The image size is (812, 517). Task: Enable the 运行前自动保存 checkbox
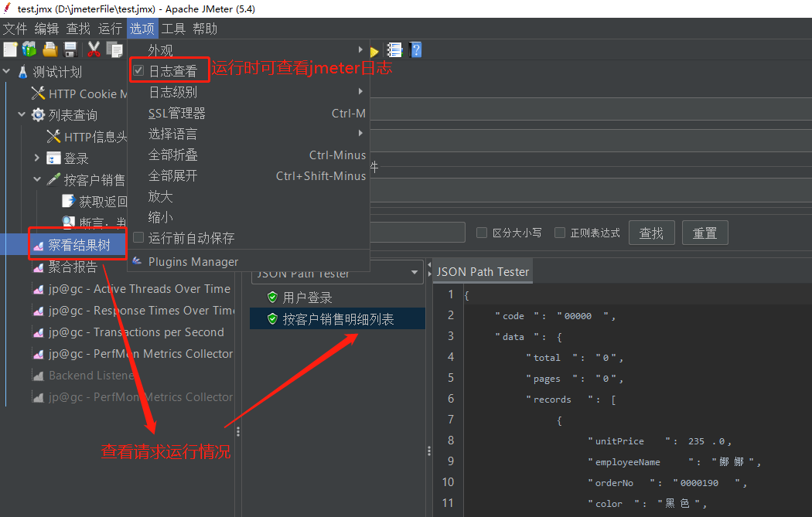click(138, 237)
